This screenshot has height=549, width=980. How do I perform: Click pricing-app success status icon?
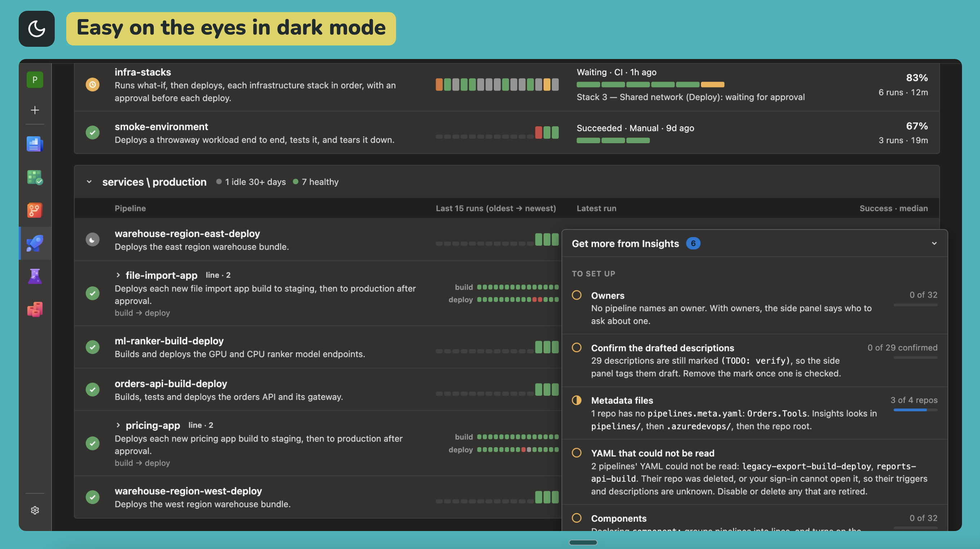click(93, 443)
